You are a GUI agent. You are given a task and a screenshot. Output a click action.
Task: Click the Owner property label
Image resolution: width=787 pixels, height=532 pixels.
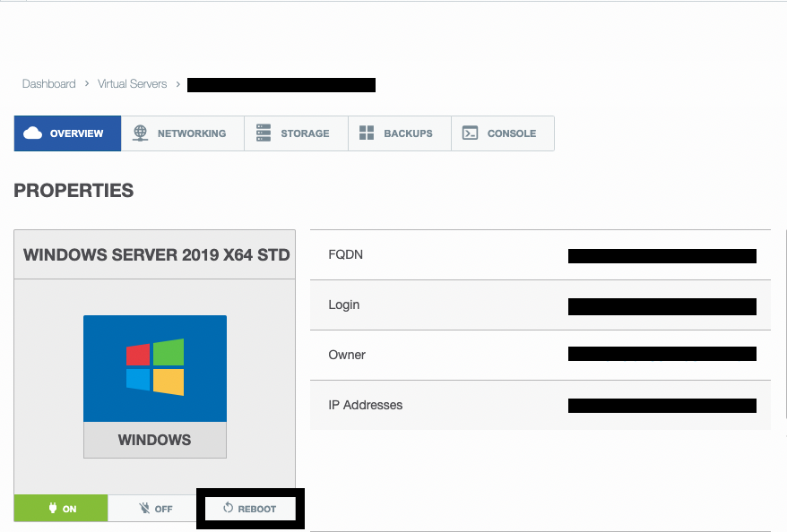click(x=347, y=355)
